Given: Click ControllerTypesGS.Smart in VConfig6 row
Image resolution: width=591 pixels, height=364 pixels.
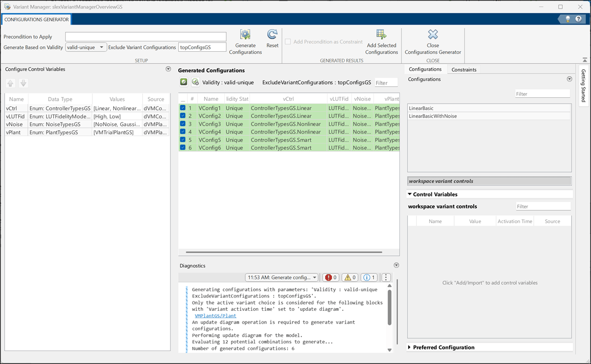Looking at the screenshot, I should point(281,148).
